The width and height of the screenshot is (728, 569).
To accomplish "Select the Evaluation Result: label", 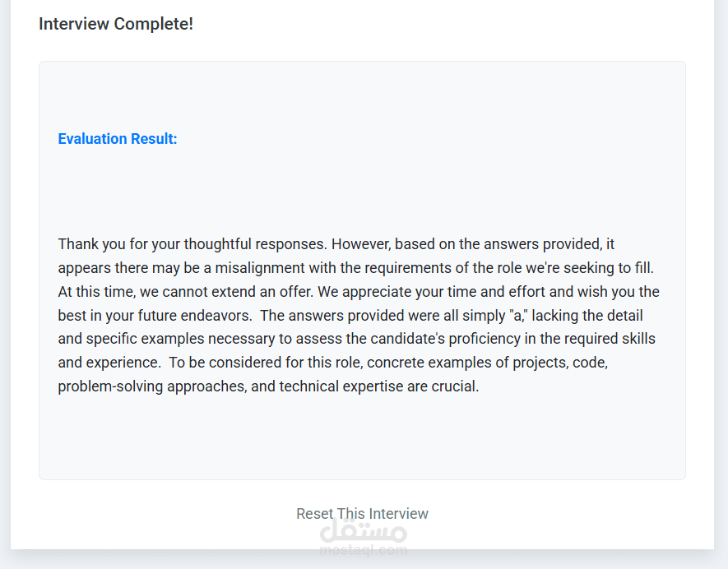I will point(118,139).
